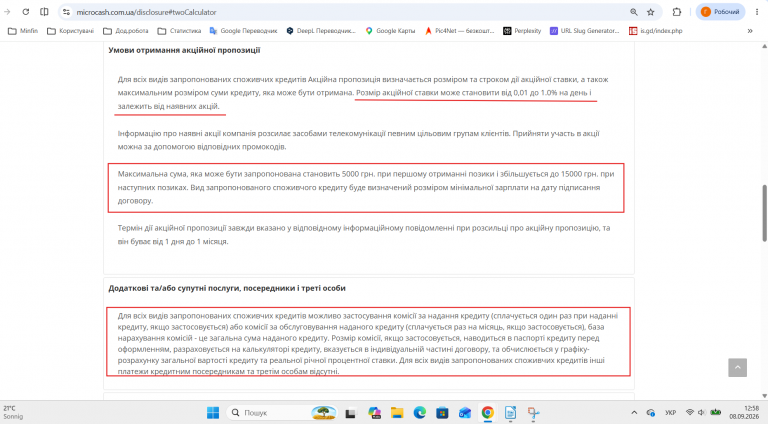Click the heading "Додаткові та/або супутні послуги, посередники і треті особи"

[227, 288]
